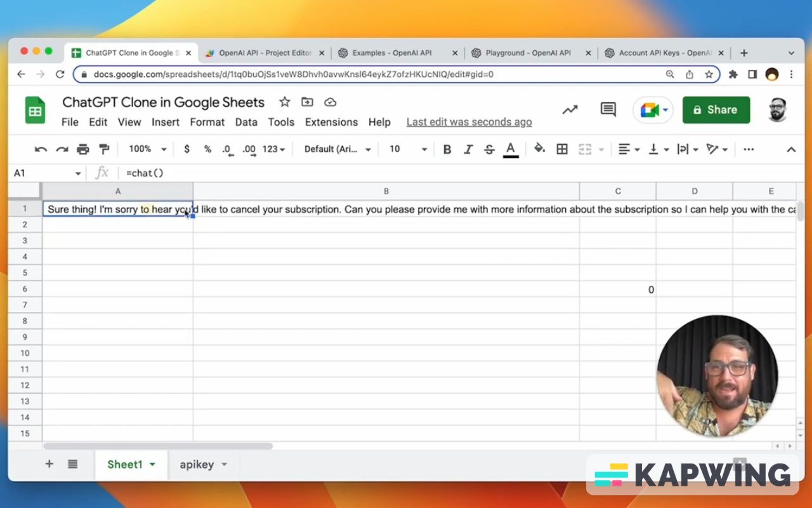Viewport: 812px width, 508px height.
Task: Print the spreadsheet
Action: (x=83, y=149)
